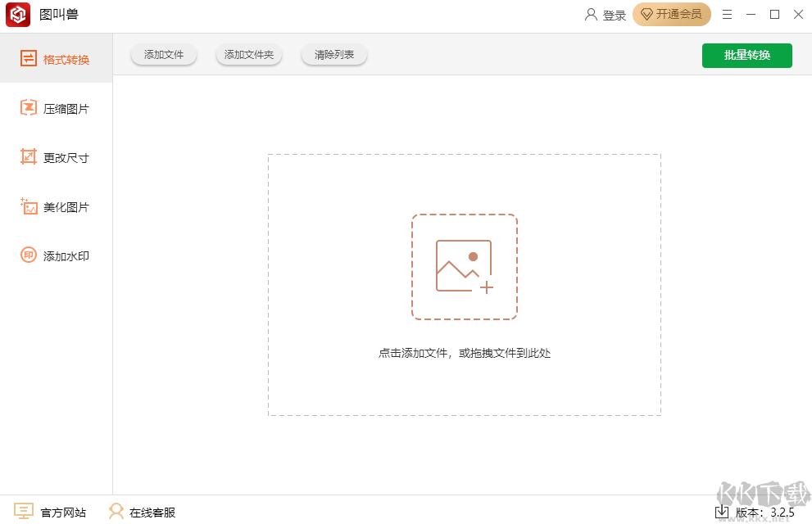This screenshot has height=524, width=812.
Task: Click the version update download icon
Action: [x=722, y=513]
